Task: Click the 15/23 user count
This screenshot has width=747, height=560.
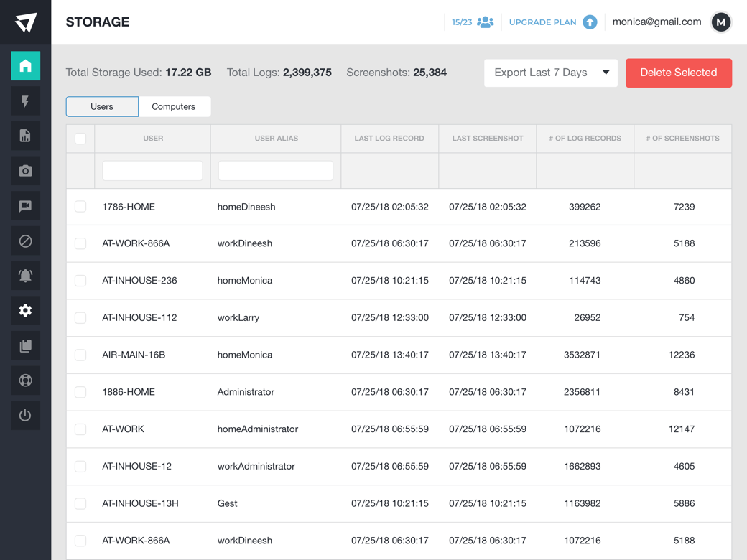Action: pyautogui.click(x=462, y=22)
